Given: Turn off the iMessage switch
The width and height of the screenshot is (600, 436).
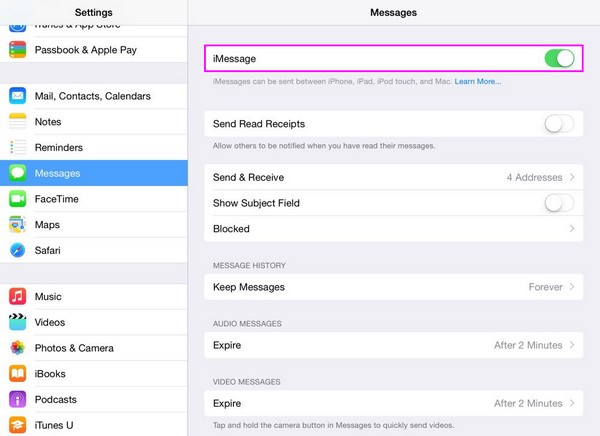Looking at the screenshot, I should (559, 59).
